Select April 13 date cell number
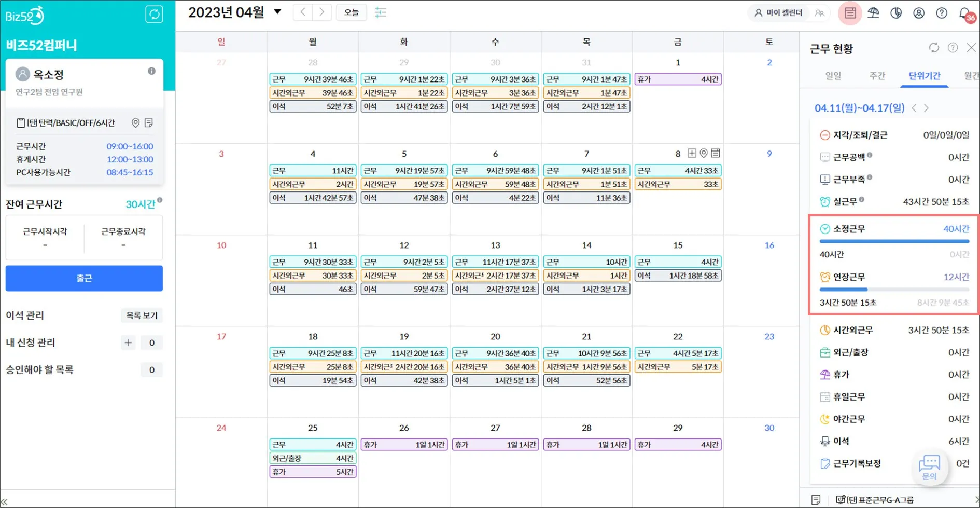Image resolution: width=980 pixels, height=508 pixels. pos(495,245)
